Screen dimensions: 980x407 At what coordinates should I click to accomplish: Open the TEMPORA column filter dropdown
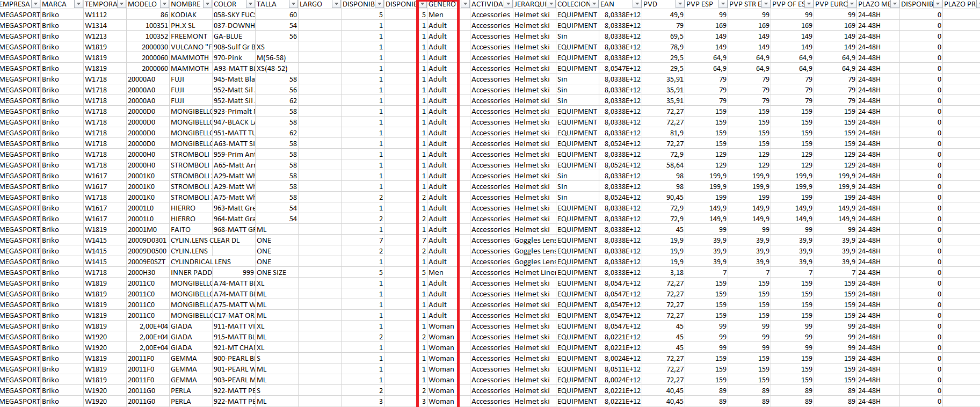coord(121,4)
